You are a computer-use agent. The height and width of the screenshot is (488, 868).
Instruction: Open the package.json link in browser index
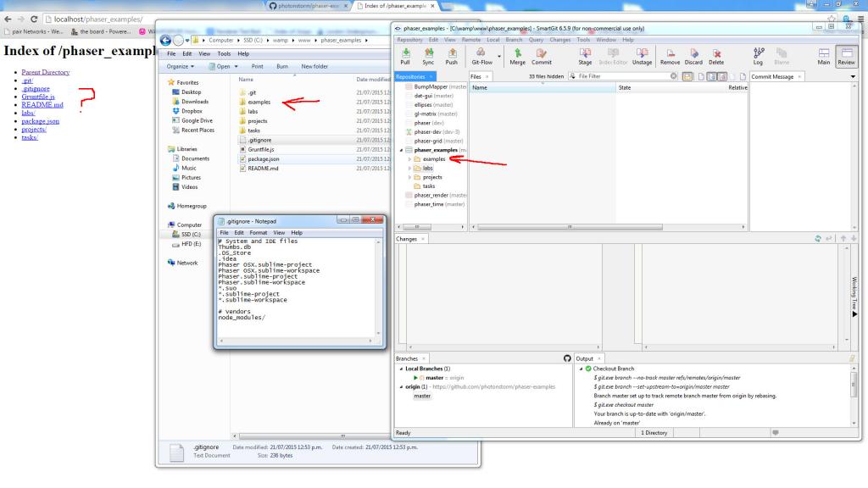[41, 121]
